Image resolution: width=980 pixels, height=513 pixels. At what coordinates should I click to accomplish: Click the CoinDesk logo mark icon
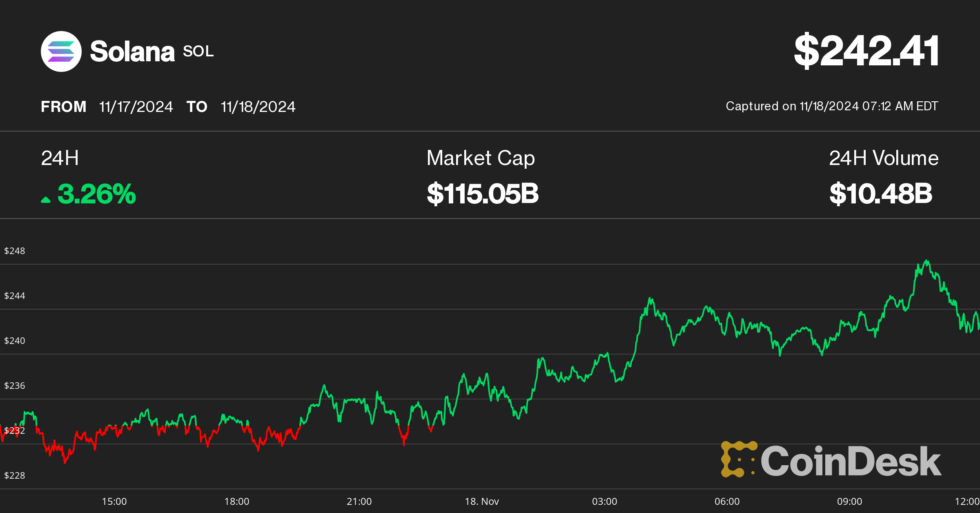739,459
